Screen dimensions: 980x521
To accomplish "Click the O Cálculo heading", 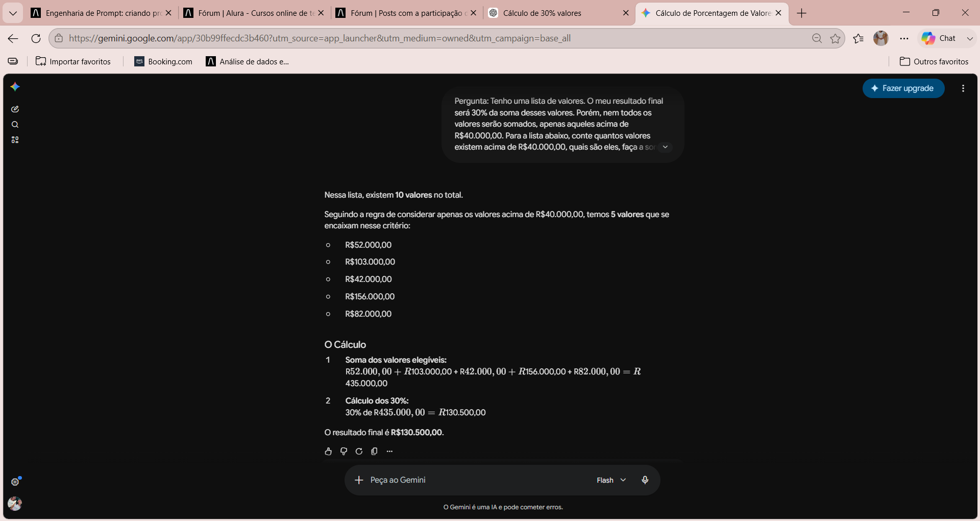I will pyautogui.click(x=345, y=345).
